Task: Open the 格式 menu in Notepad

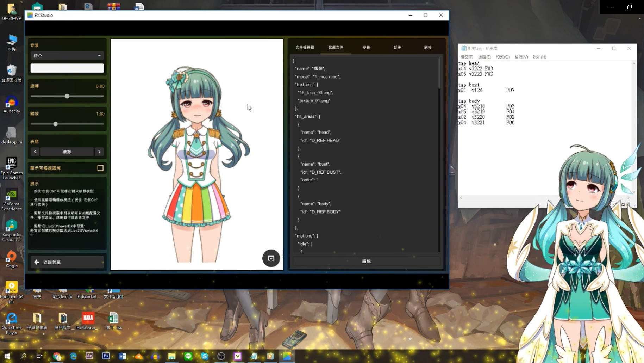Action: [x=503, y=57]
